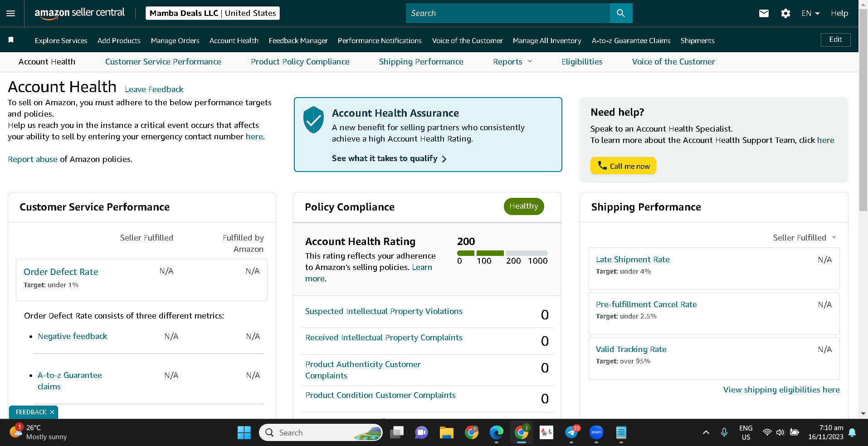Click the Leave Feedback link
868x446 pixels.
(154, 89)
